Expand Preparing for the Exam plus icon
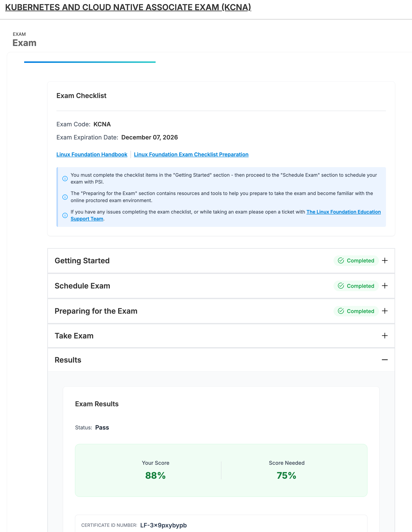This screenshot has height=532, width=412. tap(385, 311)
